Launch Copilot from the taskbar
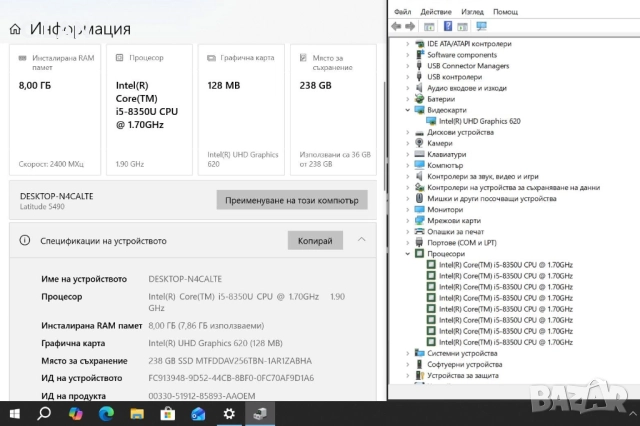 76,414
